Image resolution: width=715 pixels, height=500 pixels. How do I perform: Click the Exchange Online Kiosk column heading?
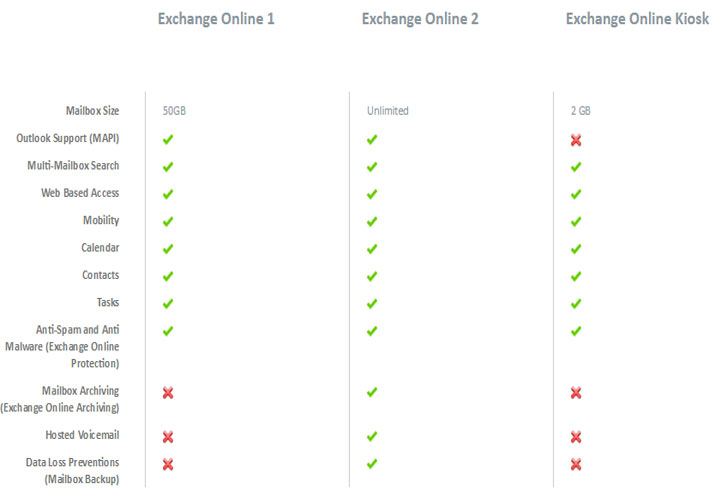tap(637, 19)
